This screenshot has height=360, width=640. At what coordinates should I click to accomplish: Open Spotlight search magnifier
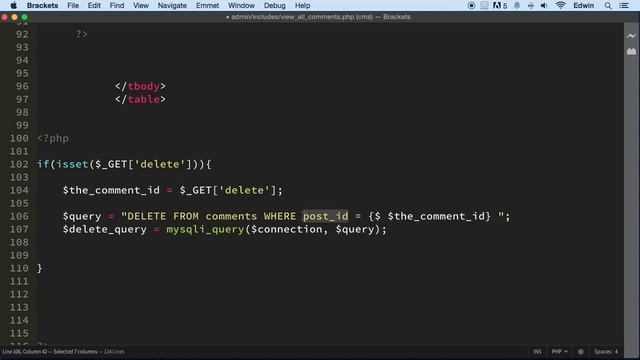608,5
